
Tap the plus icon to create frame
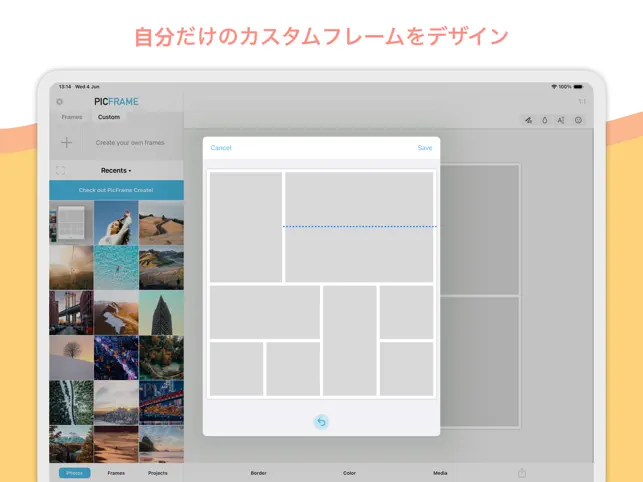coord(66,142)
